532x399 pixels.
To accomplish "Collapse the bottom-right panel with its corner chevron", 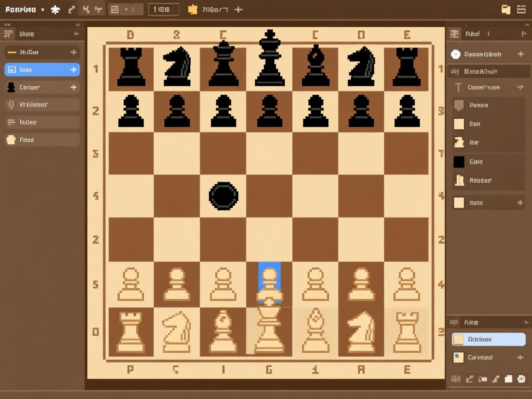I will coord(526,322).
